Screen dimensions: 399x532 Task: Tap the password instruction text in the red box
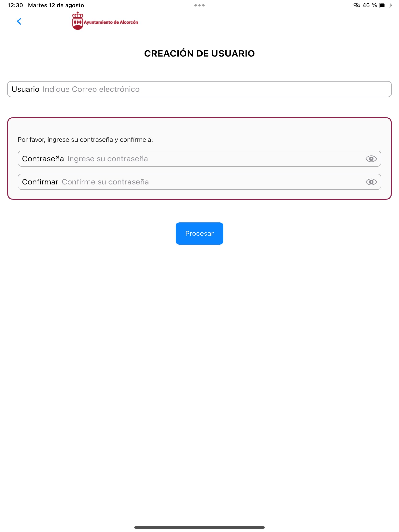coord(85,140)
